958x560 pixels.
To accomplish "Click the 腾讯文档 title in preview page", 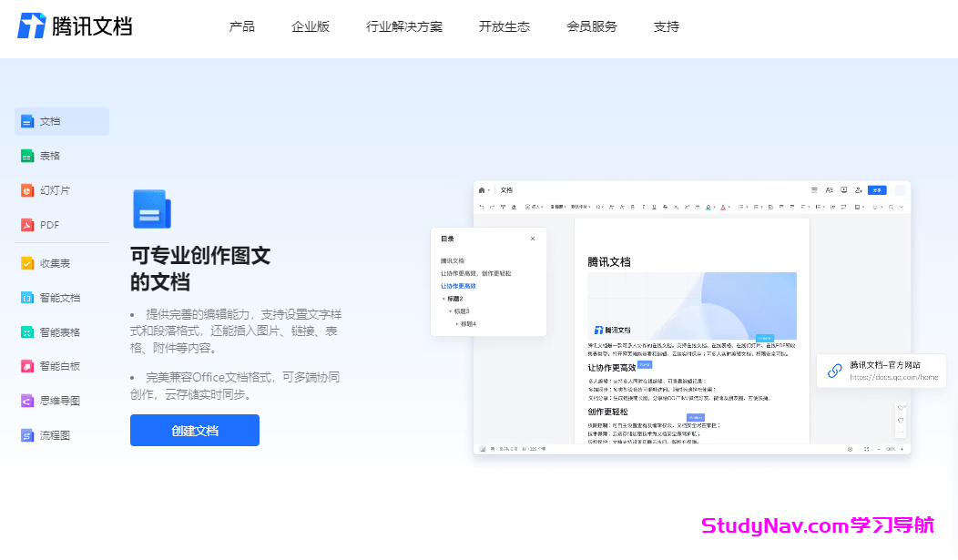I will coord(609,262).
